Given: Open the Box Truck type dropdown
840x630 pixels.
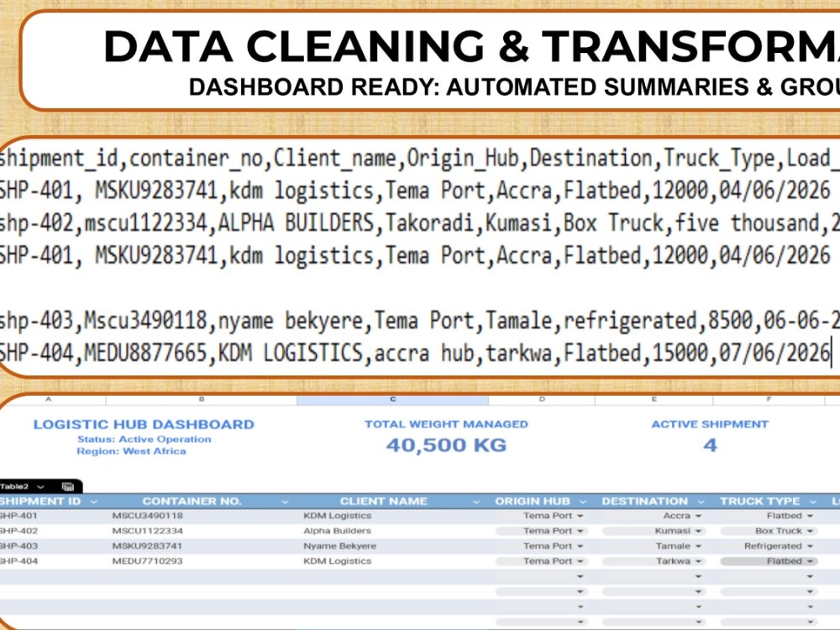Looking at the screenshot, I should click(x=810, y=531).
